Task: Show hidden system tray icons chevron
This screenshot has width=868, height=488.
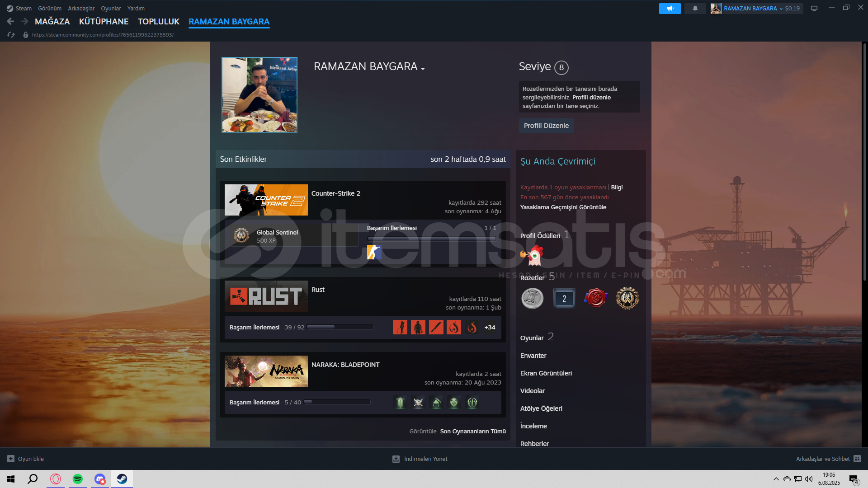Action: tap(776, 479)
